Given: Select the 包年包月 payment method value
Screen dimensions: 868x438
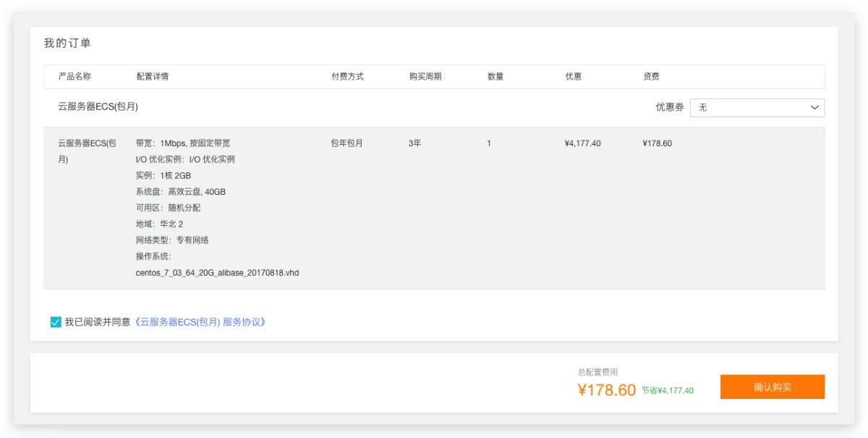Looking at the screenshot, I should (347, 143).
